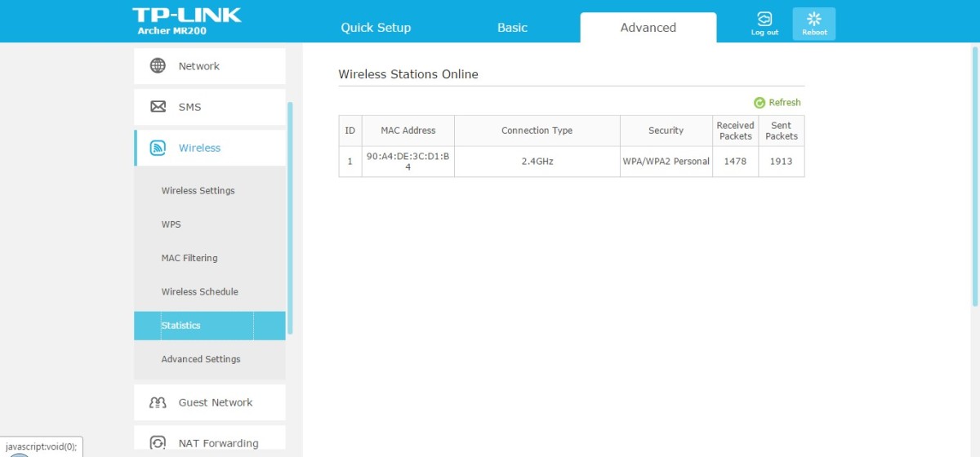Click received packets value 1478
This screenshot has height=457, width=980.
click(735, 162)
